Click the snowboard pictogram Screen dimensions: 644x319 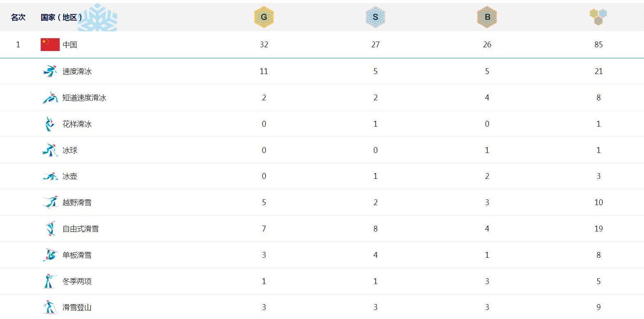(x=50, y=255)
